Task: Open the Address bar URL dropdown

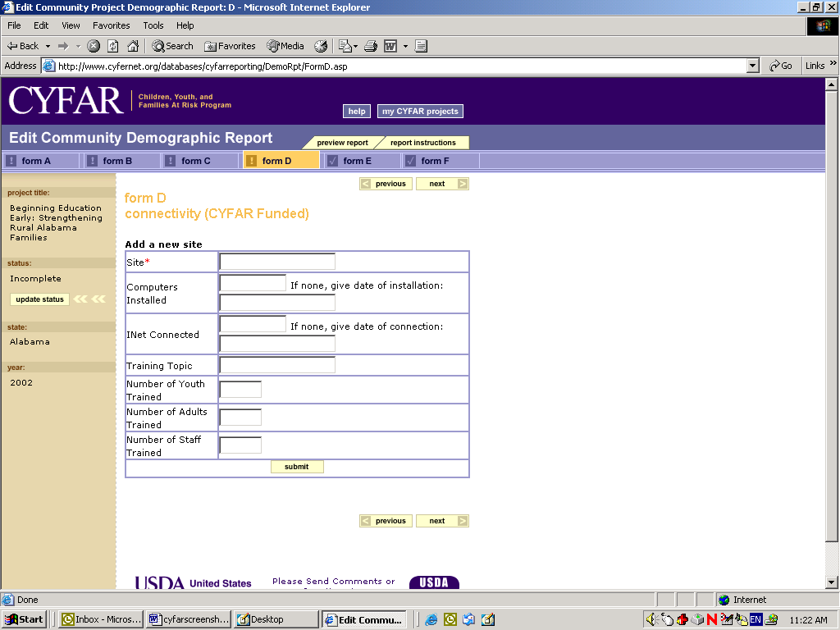Action: click(753, 66)
